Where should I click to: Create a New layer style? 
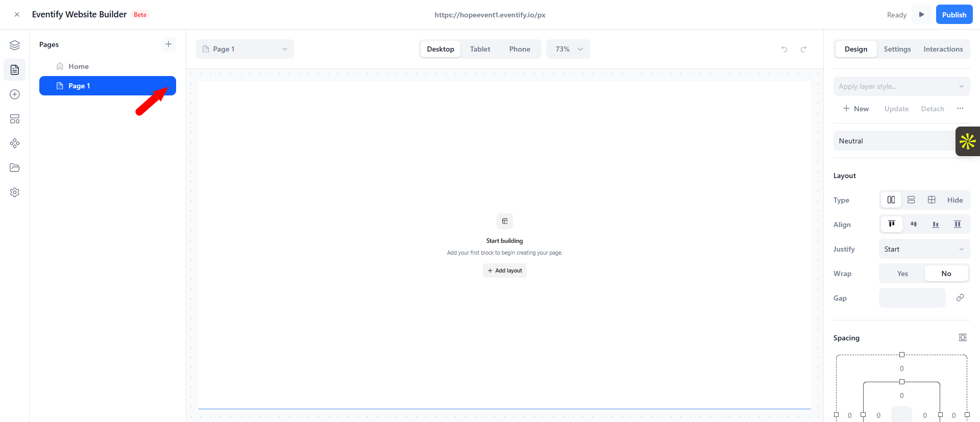[x=856, y=109]
